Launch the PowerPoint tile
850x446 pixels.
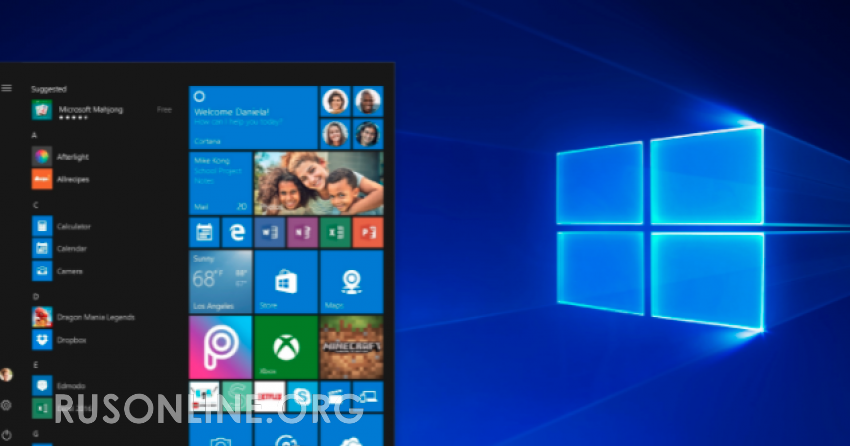point(368,232)
